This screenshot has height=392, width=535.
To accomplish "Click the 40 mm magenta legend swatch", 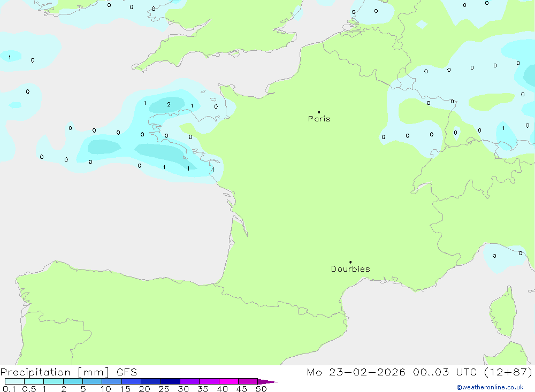I will click(x=228, y=381).
